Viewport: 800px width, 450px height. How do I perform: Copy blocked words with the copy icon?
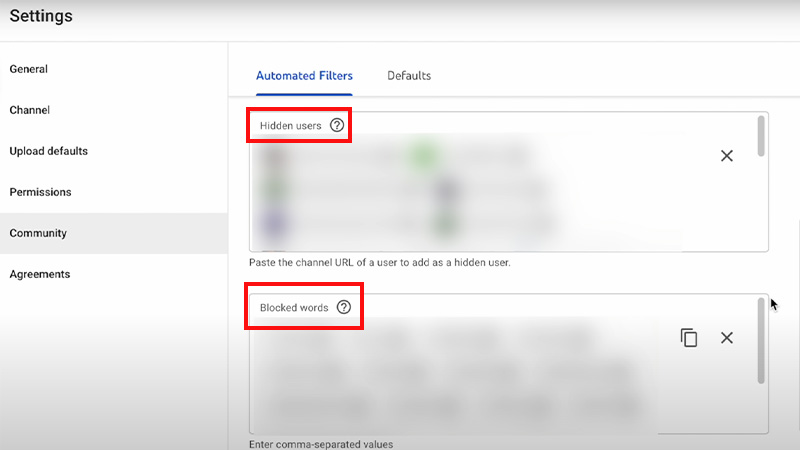click(689, 338)
